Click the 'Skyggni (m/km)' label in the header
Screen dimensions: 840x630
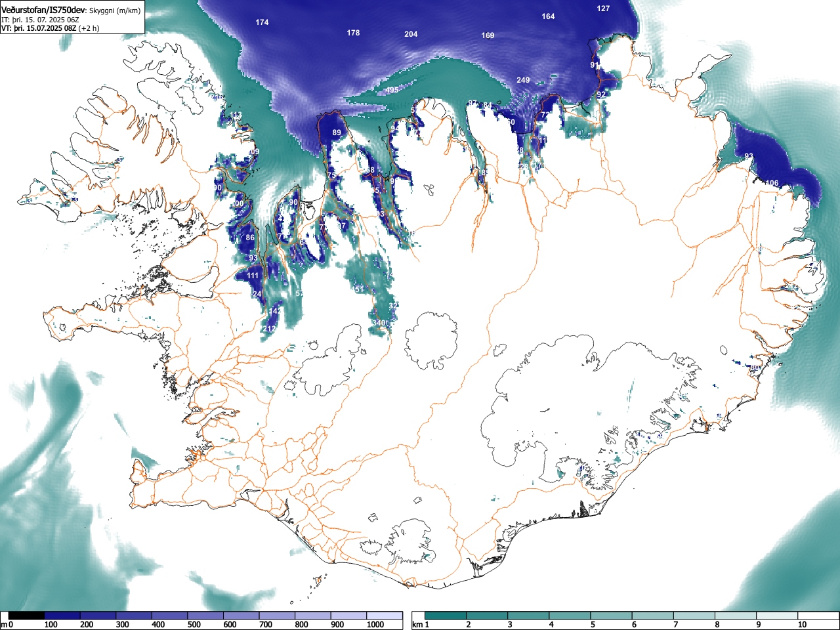[x=114, y=10]
